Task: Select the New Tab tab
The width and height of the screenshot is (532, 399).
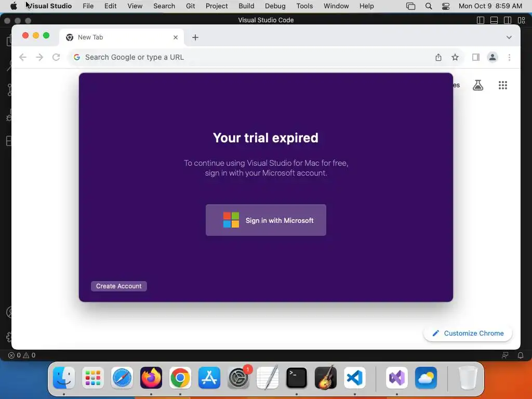Action: click(122, 37)
